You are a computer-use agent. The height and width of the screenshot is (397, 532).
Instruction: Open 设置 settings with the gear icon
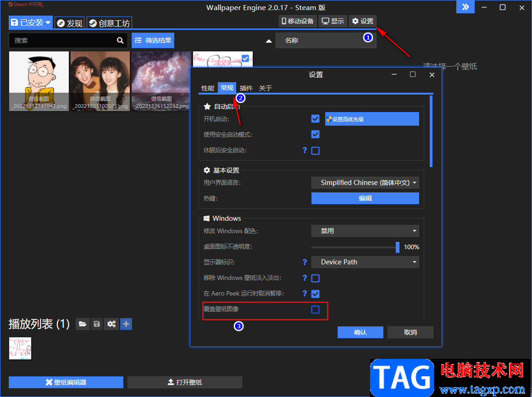pos(362,22)
